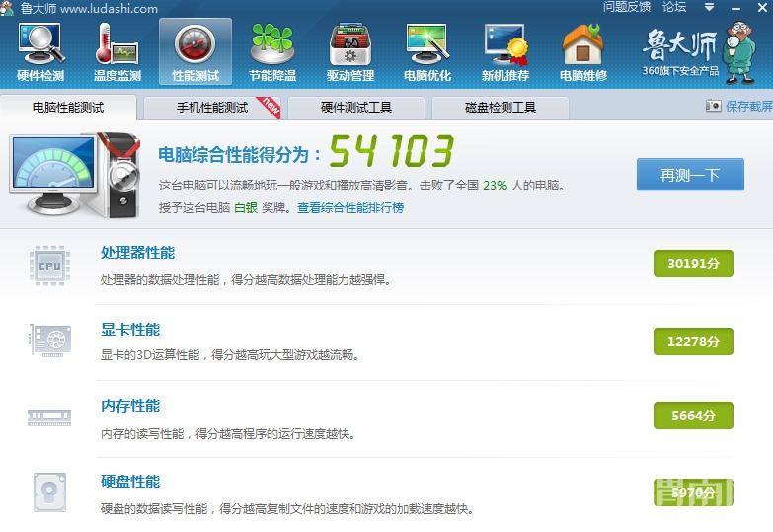Select 性能测试 performance test gauge icon

[x=195, y=51]
